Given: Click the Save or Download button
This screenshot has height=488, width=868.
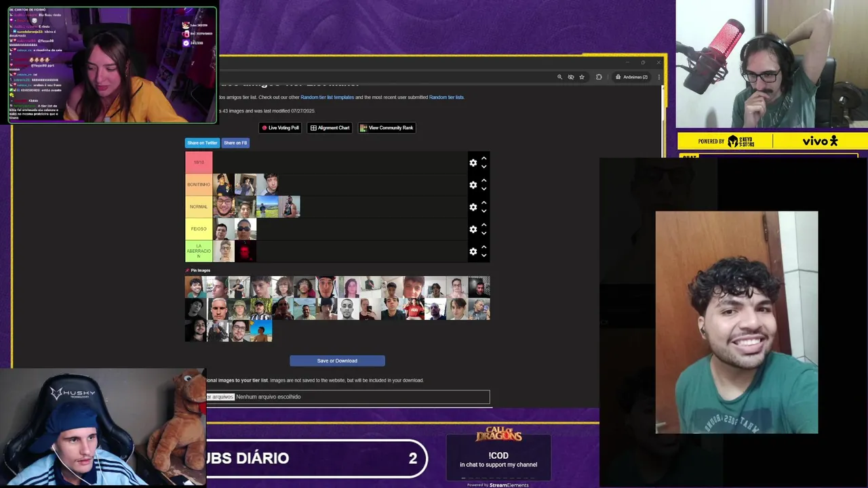Looking at the screenshot, I should [x=337, y=361].
